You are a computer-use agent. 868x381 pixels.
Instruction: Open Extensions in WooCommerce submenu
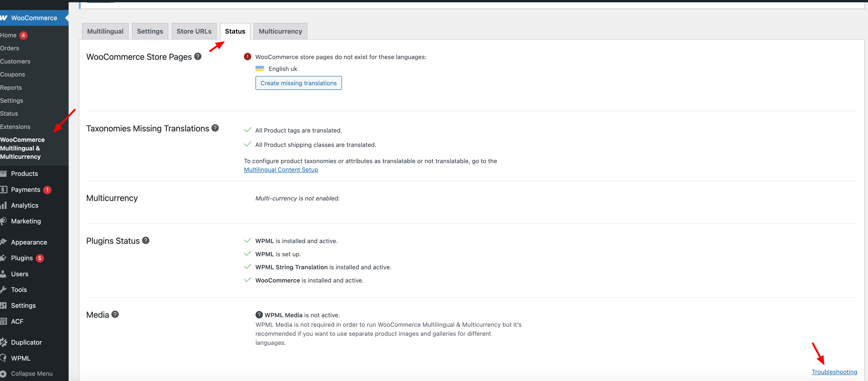coord(15,127)
